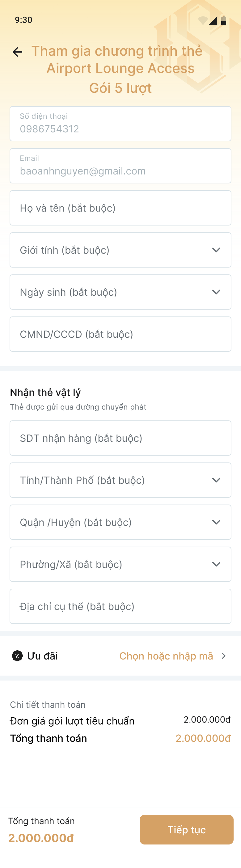The image size is (241, 868).
Task: Select the SĐT nhận hàng field
Action: coord(120,438)
